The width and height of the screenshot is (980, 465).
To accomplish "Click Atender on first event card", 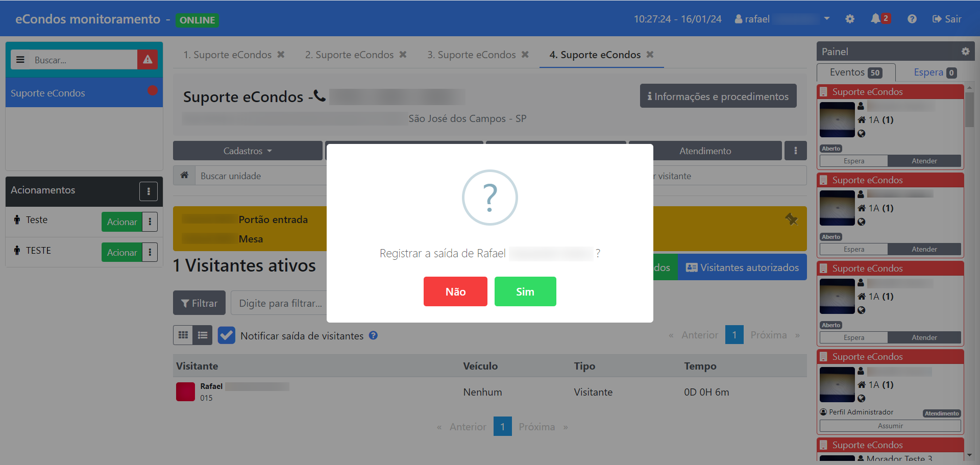I will pos(924,161).
